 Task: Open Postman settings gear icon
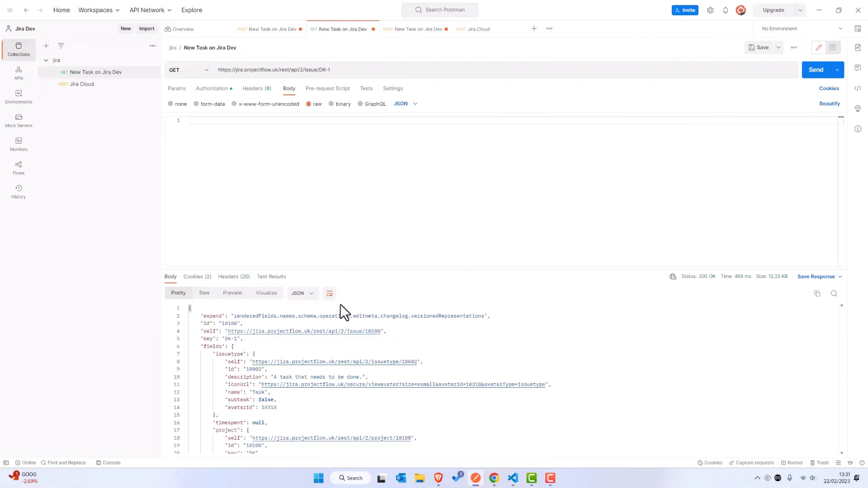point(710,10)
